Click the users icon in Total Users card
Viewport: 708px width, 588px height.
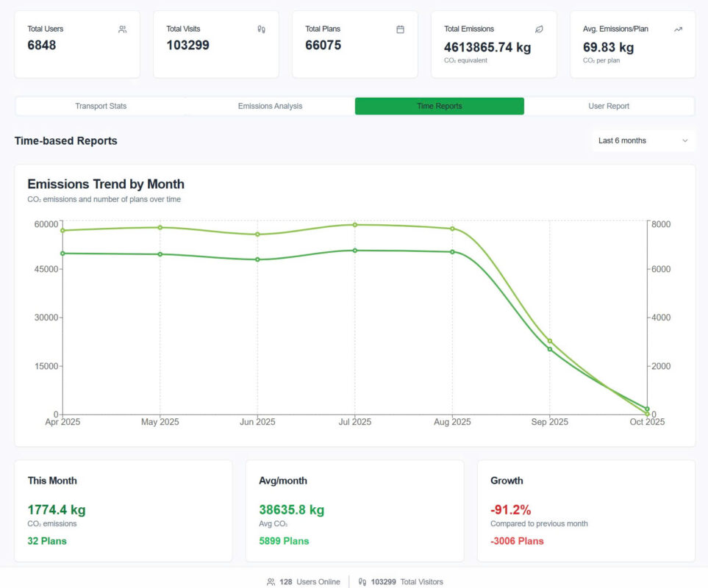point(122,29)
